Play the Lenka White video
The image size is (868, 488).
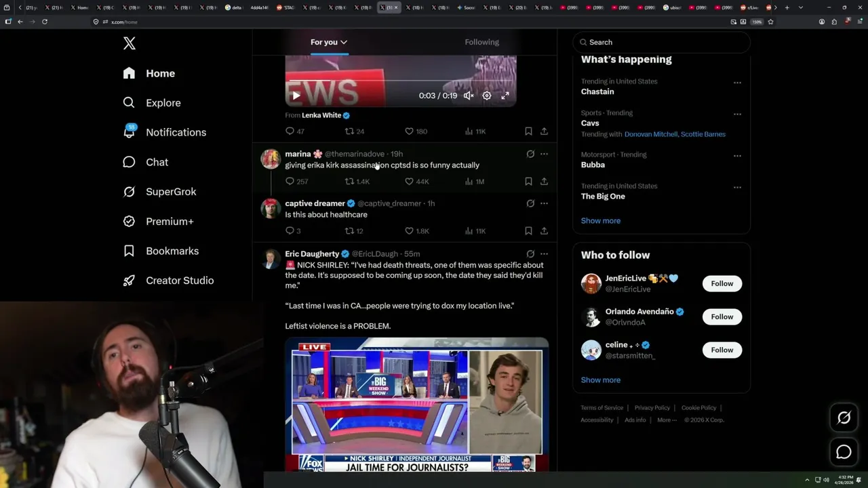(x=296, y=96)
